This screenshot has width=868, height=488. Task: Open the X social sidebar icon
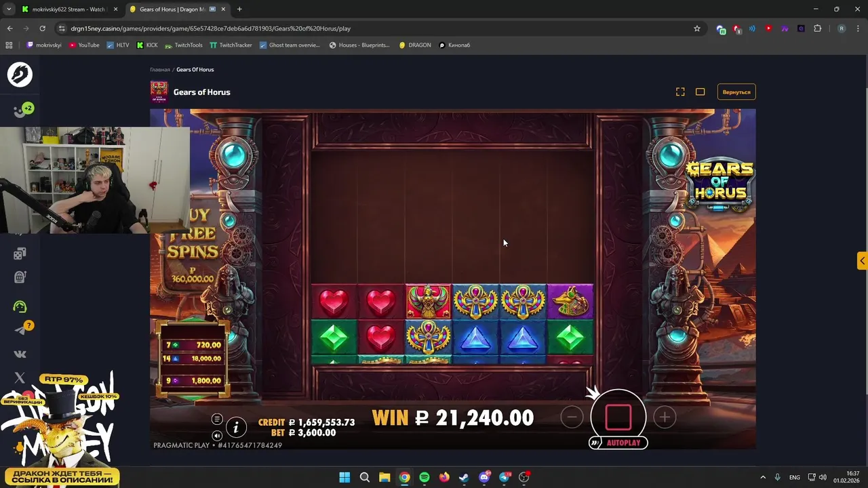(x=20, y=378)
